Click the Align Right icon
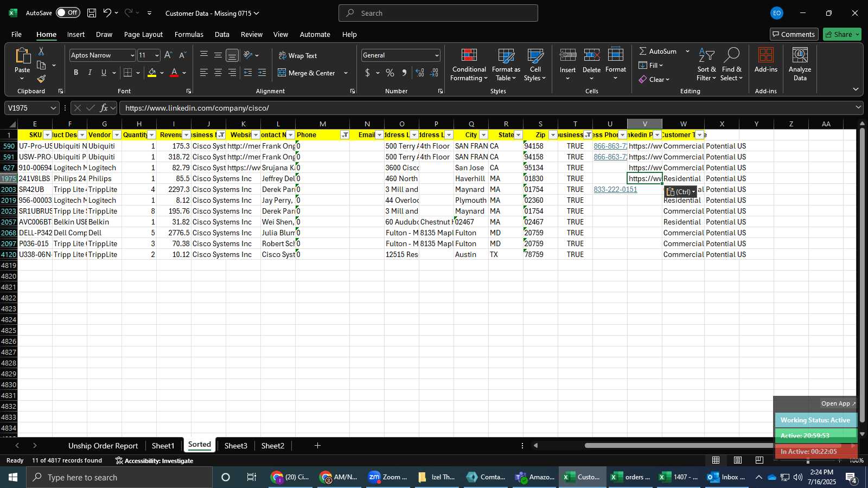The image size is (868, 488). 232,73
